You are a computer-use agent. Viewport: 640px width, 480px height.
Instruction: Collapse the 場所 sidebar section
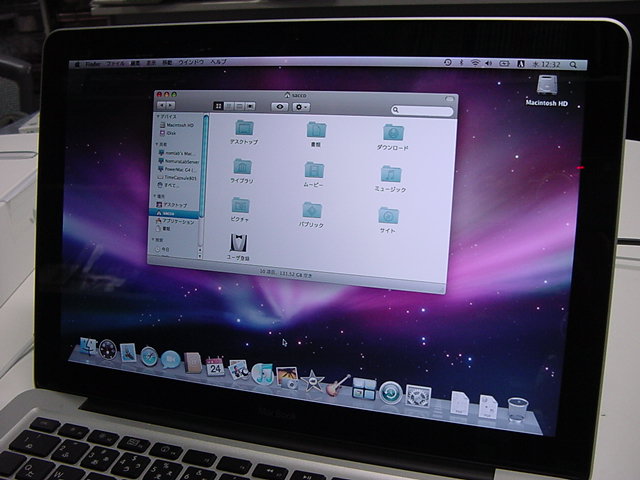[154, 196]
